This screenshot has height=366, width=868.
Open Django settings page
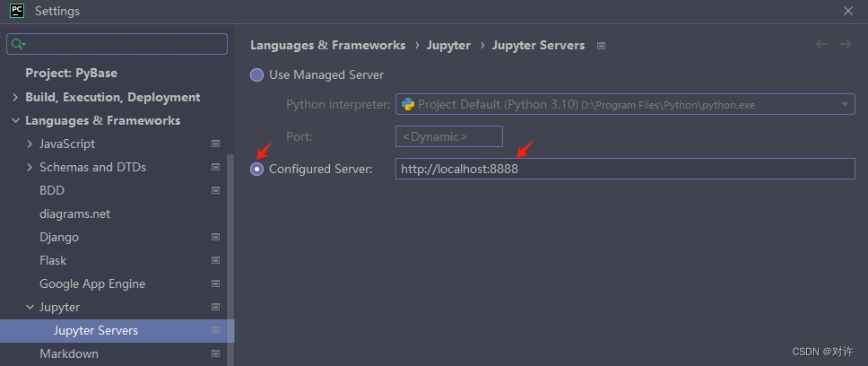(x=59, y=237)
